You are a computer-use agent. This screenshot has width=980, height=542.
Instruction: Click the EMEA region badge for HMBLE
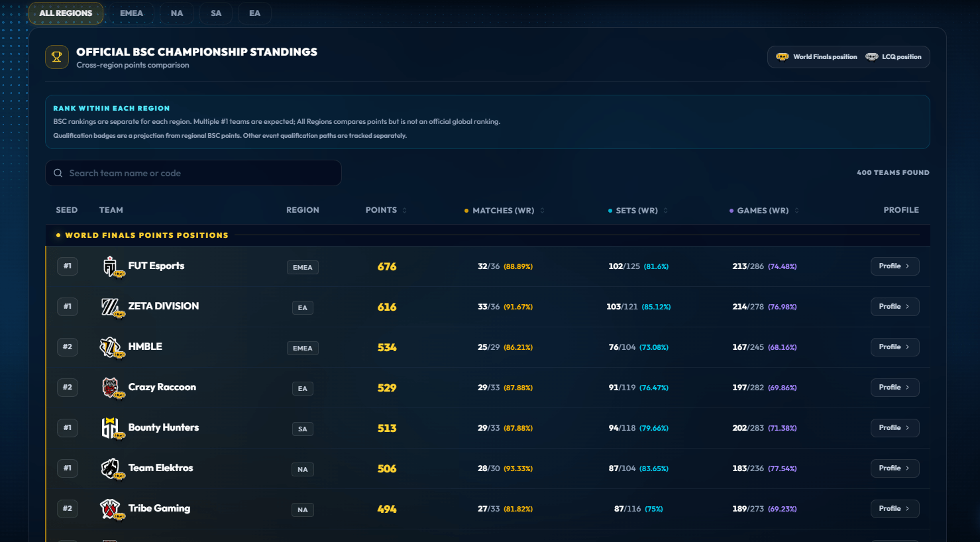click(303, 348)
